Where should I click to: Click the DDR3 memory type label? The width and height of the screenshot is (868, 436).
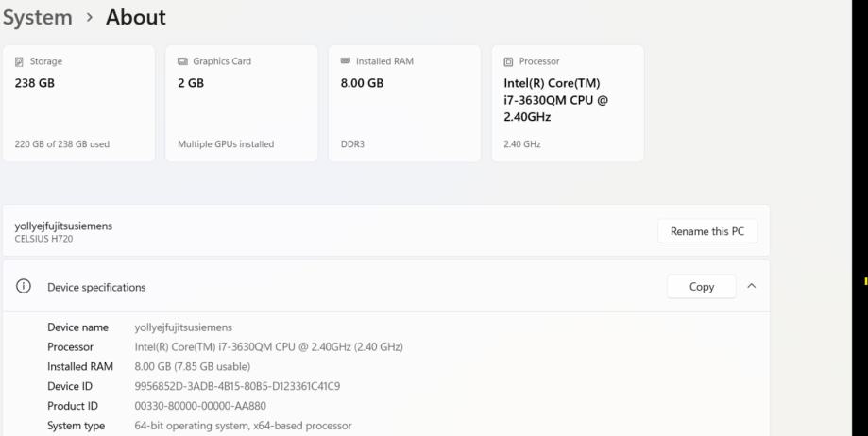click(x=353, y=144)
